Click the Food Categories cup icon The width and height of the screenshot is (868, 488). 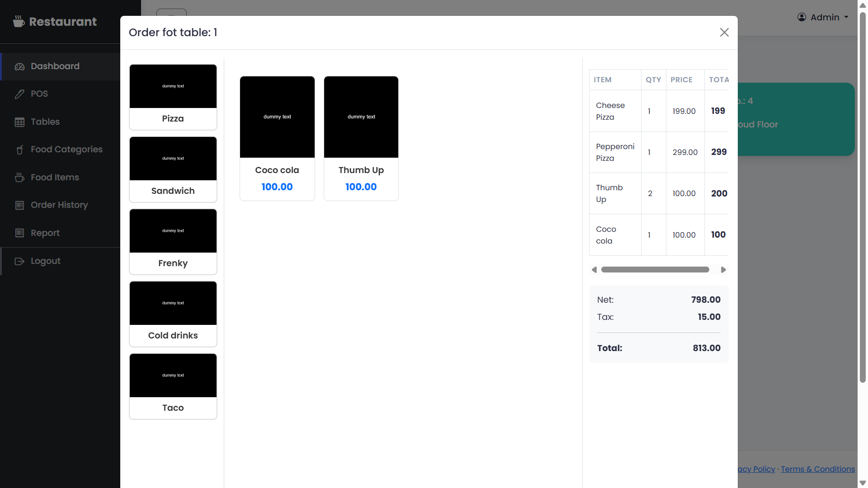click(x=19, y=150)
